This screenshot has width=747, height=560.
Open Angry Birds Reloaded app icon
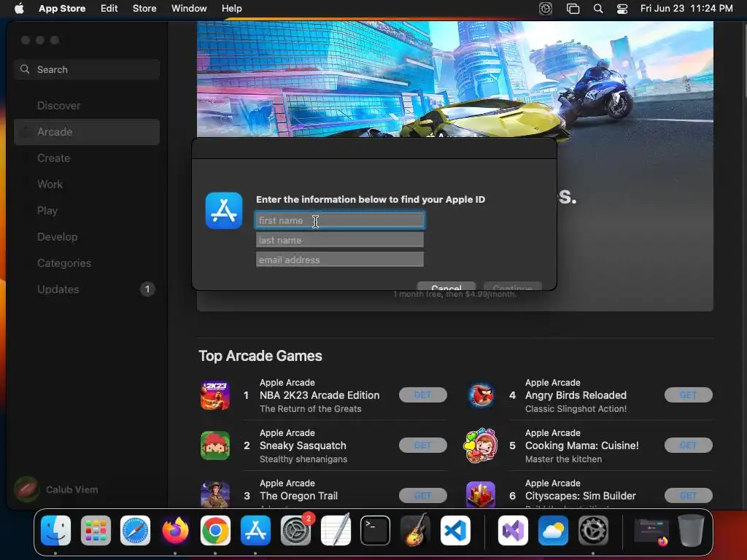(481, 395)
